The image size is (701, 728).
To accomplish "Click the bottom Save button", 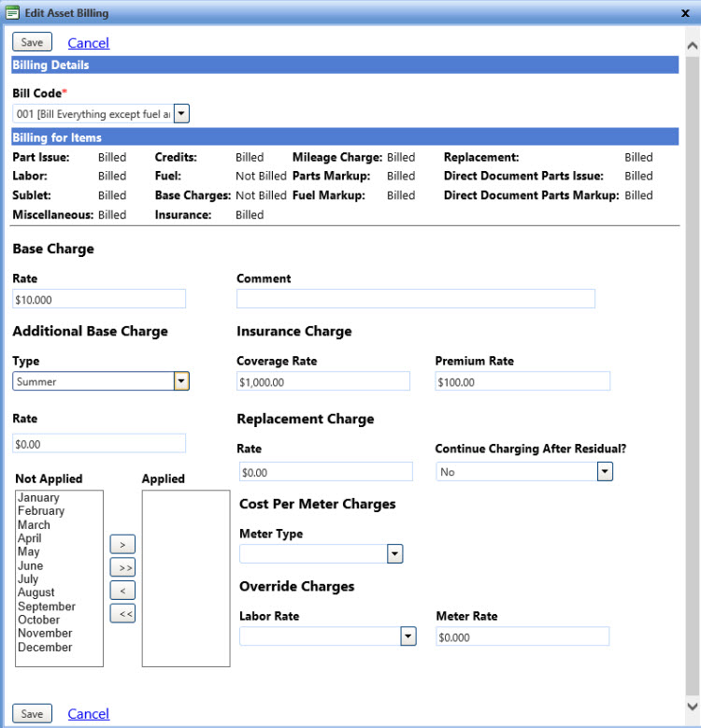I will (x=32, y=714).
